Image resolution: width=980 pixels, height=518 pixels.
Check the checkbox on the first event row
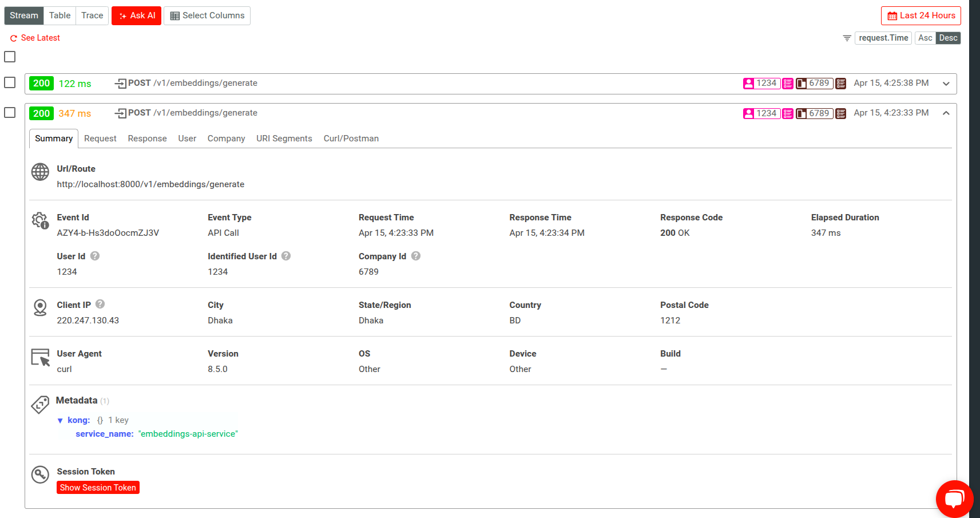[9, 82]
